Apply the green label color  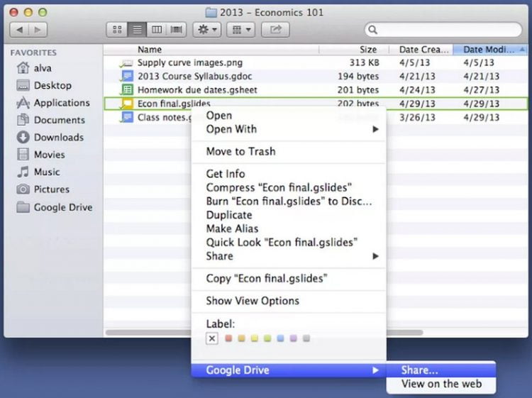pos(267,338)
